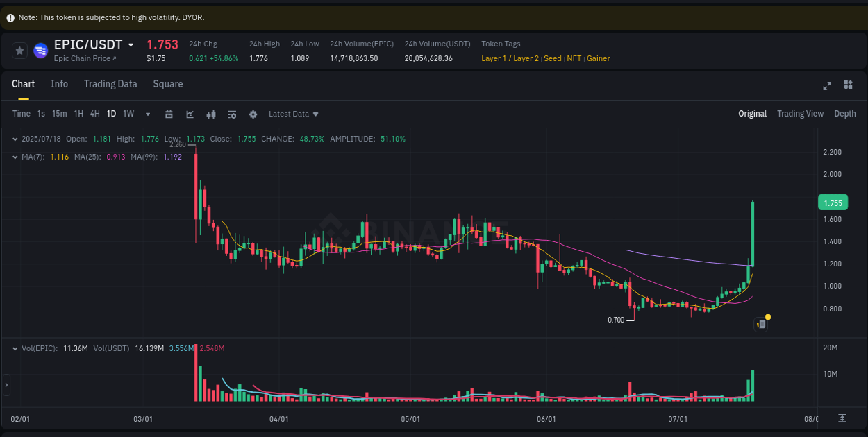
Task: Switch to the Trading Data tab
Action: [110, 84]
